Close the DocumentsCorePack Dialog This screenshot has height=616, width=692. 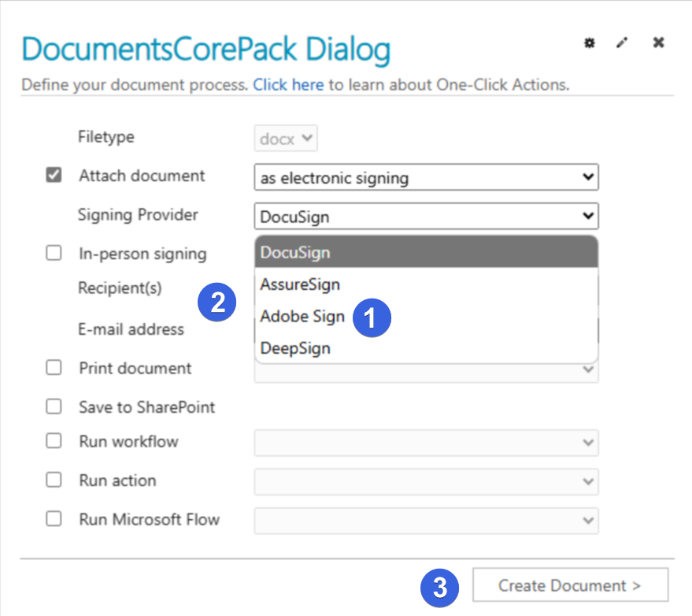click(x=658, y=43)
